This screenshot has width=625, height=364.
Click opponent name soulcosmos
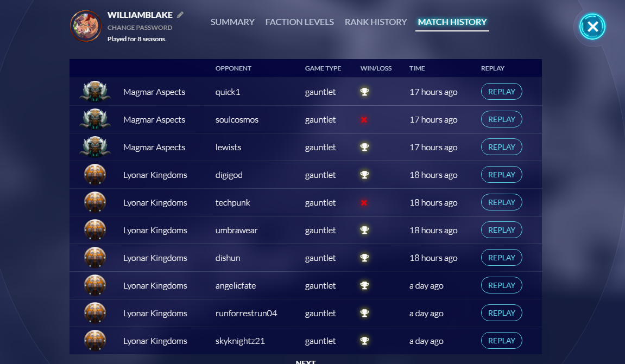point(237,119)
